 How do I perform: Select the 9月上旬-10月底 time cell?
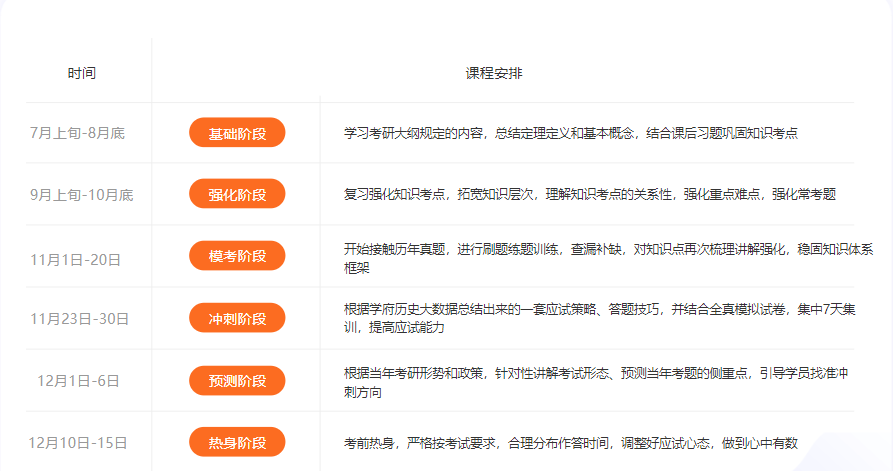click(x=81, y=195)
